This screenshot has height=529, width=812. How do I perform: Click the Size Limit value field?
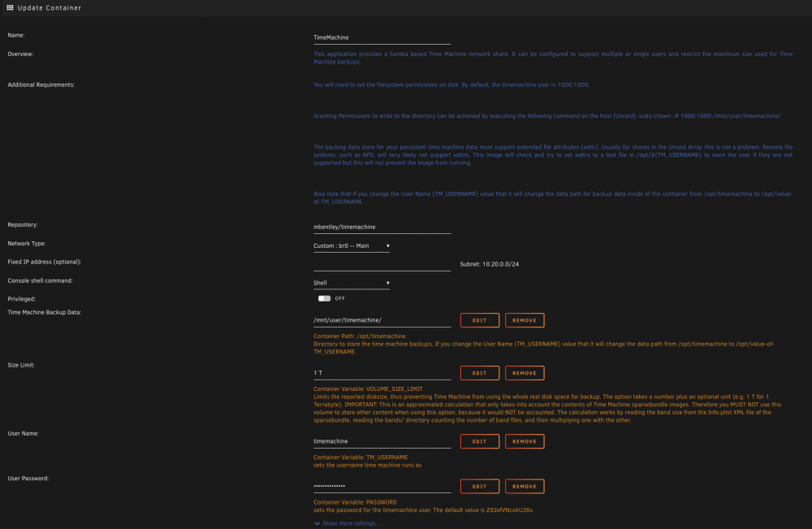coord(382,373)
